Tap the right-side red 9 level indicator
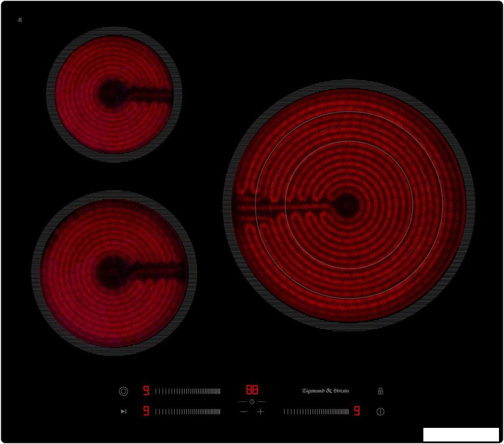This screenshot has height=444, width=504. click(357, 412)
